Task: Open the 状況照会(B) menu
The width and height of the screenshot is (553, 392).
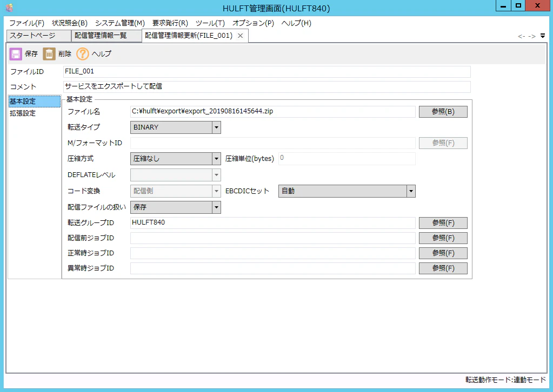Action: [70, 23]
